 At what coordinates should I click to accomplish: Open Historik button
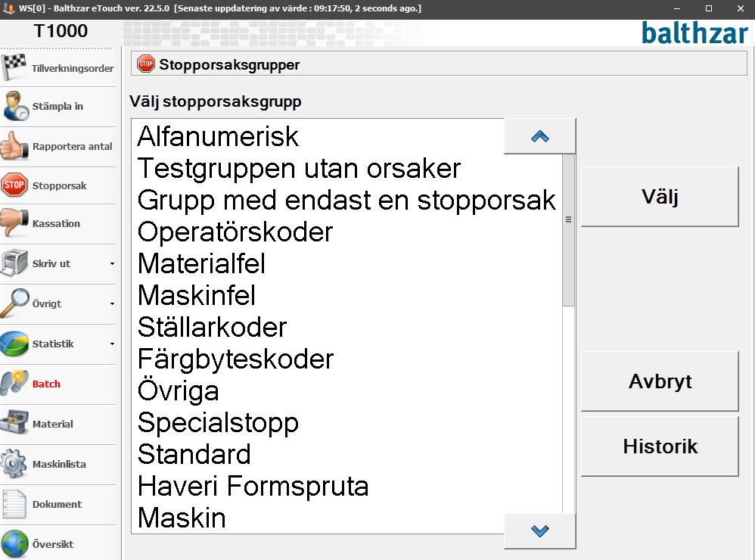[x=660, y=446]
